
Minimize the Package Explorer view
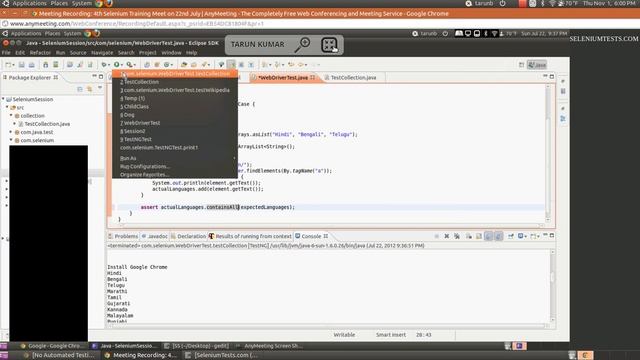[94, 77]
